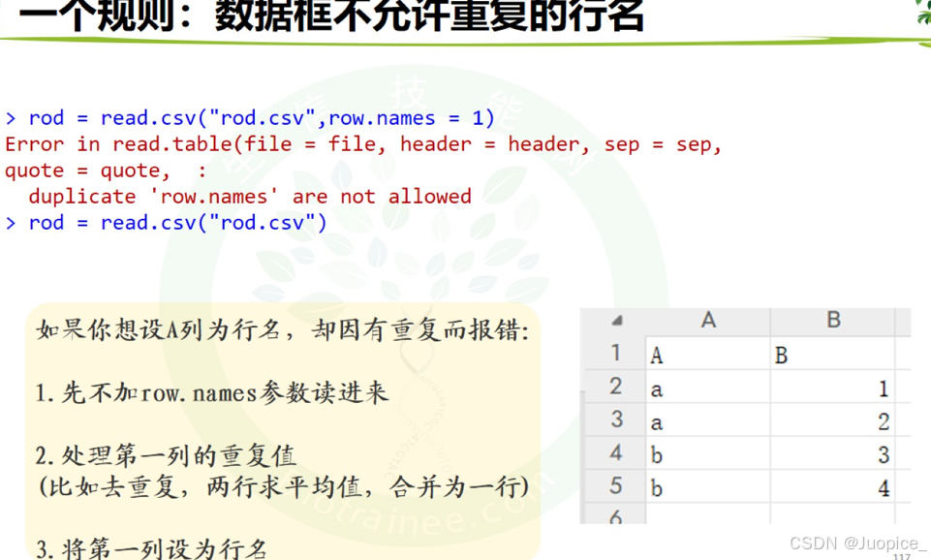Click the value "1" in column B
Viewport: 931px width, 560px height.
[x=833, y=388]
